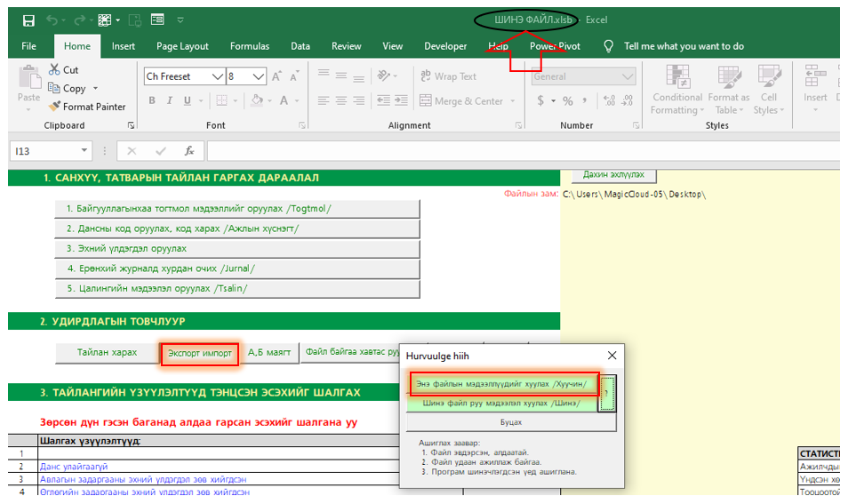Viewport: 848px width, 504px height.
Task: Toggle Bold formatting
Action: (x=152, y=101)
